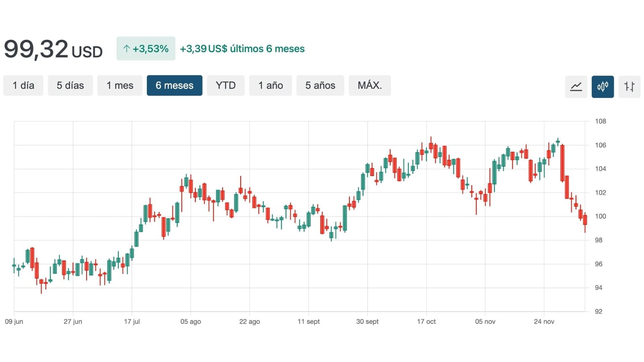The width and height of the screenshot is (644, 362).
Task: Switch to the 1 mes period
Action: point(120,85)
